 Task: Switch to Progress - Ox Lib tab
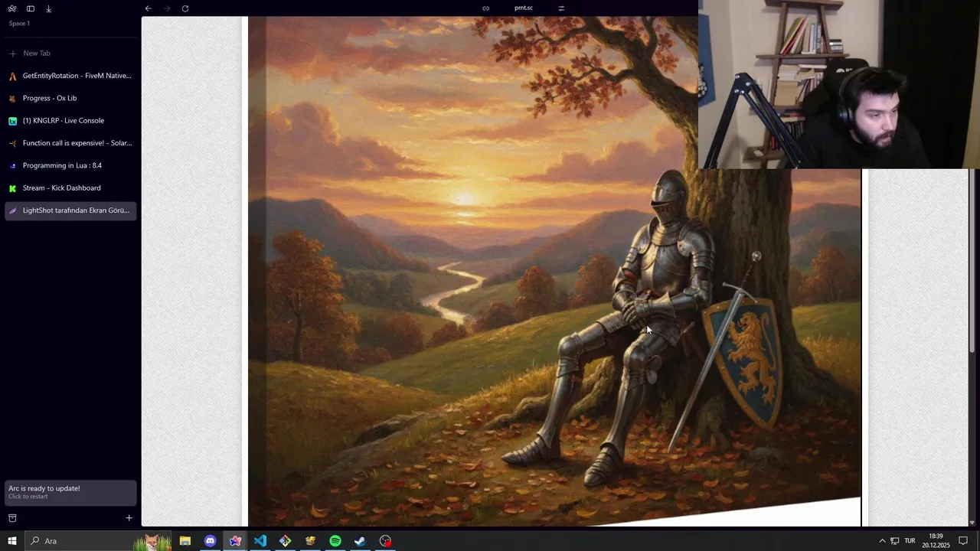point(70,98)
